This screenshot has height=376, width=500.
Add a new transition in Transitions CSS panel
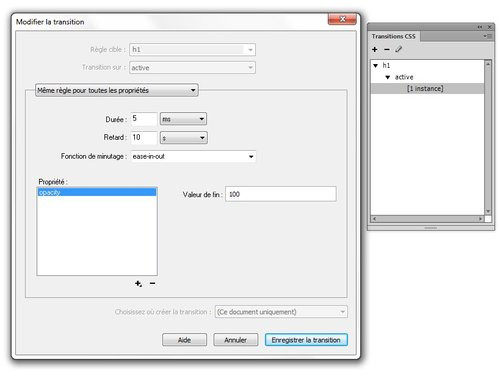(375, 49)
